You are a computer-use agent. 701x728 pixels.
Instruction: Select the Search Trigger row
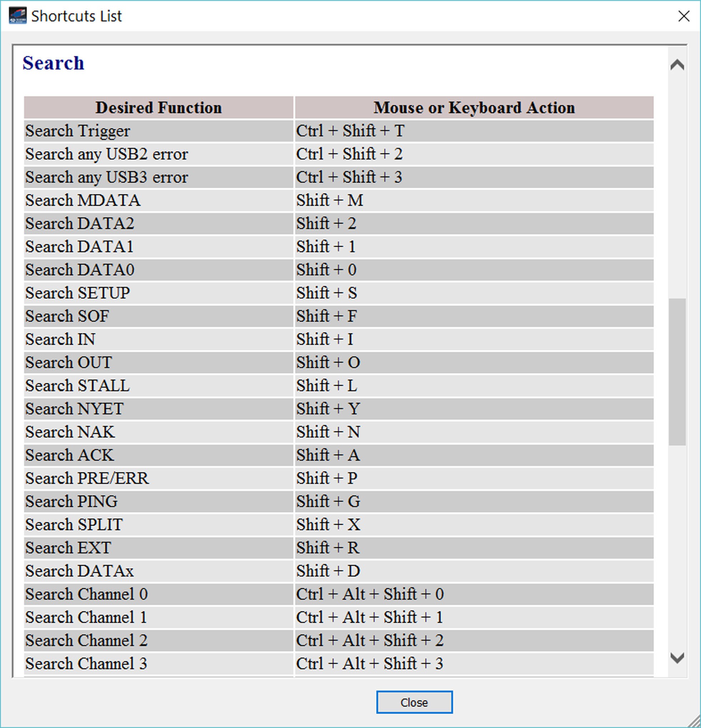pyautogui.click(x=339, y=131)
